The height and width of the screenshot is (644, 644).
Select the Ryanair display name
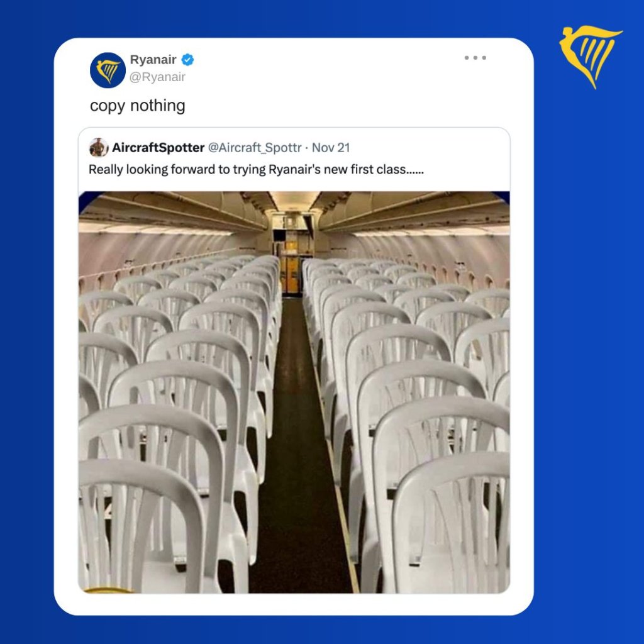pos(153,60)
